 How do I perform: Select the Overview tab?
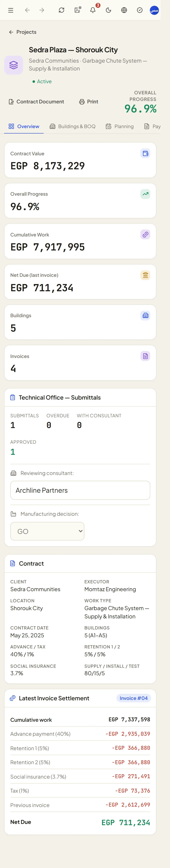[x=24, y=126]
